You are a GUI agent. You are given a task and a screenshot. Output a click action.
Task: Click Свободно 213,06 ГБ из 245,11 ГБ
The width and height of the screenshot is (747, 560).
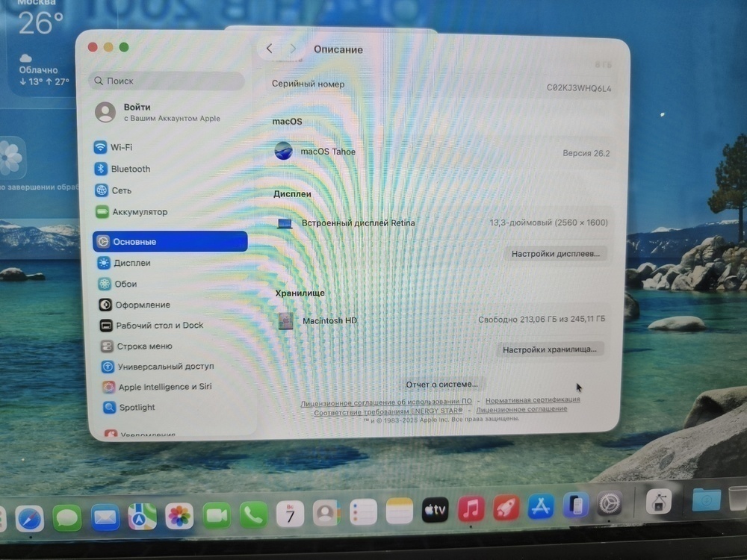[x=542, y=319]
